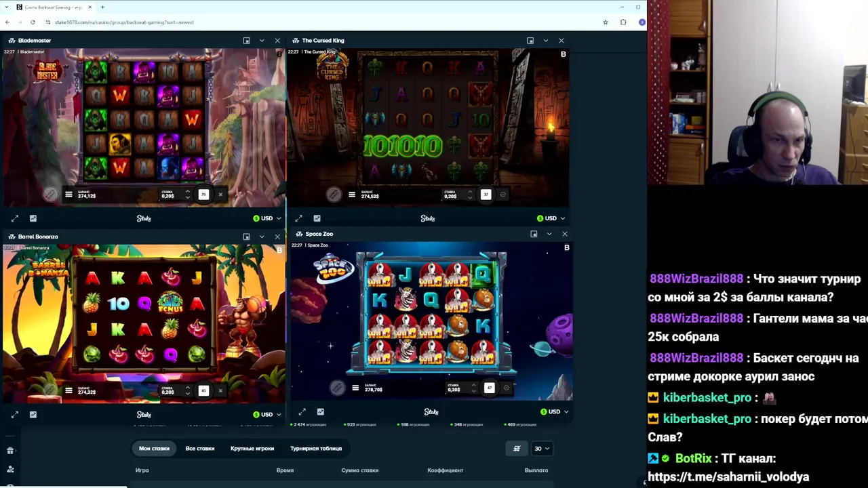Viewport: 868px width, 488px height.
Task: Click the Space Zoo spin button
Action: coord(490,388)
